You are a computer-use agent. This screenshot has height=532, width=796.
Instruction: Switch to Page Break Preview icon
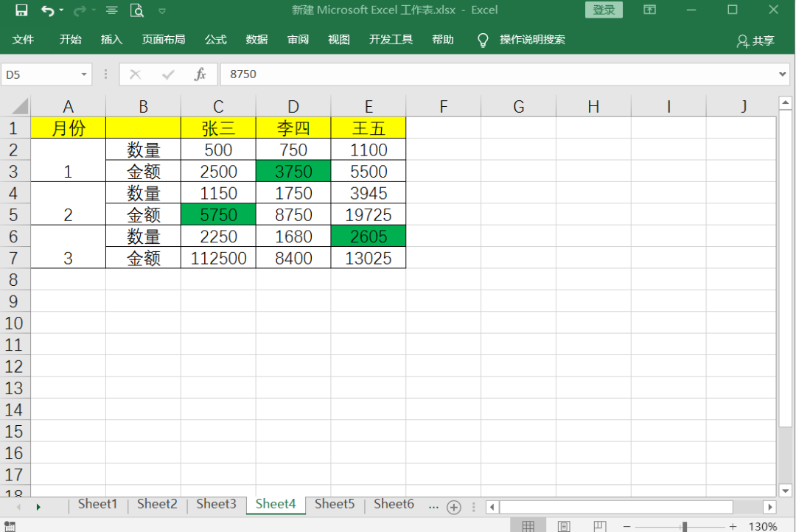point(599,526)
